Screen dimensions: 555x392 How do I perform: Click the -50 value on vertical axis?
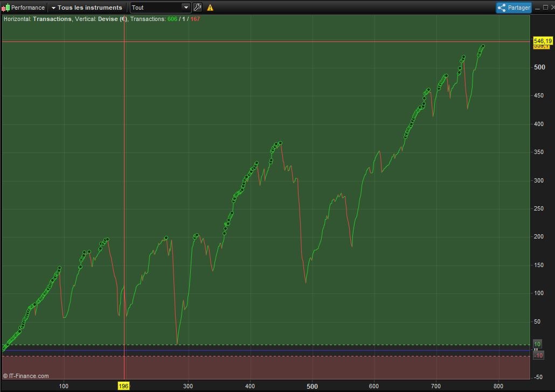[538, 377]
